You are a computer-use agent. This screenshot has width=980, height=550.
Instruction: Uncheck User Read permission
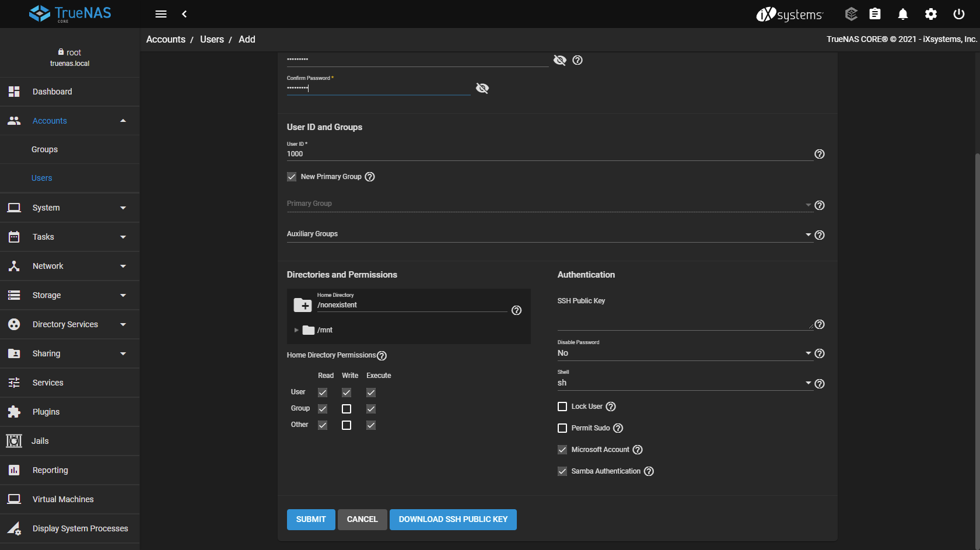323,393
